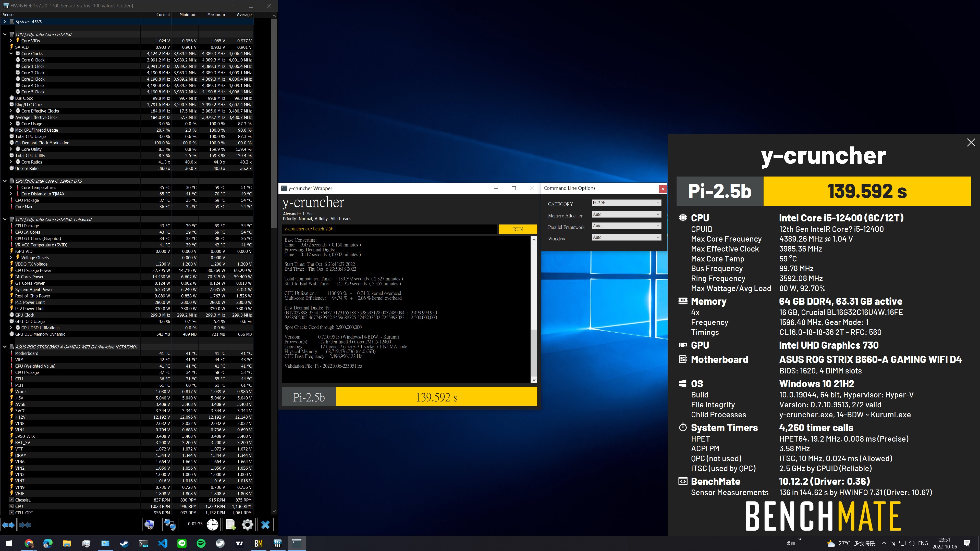Collapse Core Clocks row
The width and height of the screenshot is (980, 551).
[x=11, y=54]
